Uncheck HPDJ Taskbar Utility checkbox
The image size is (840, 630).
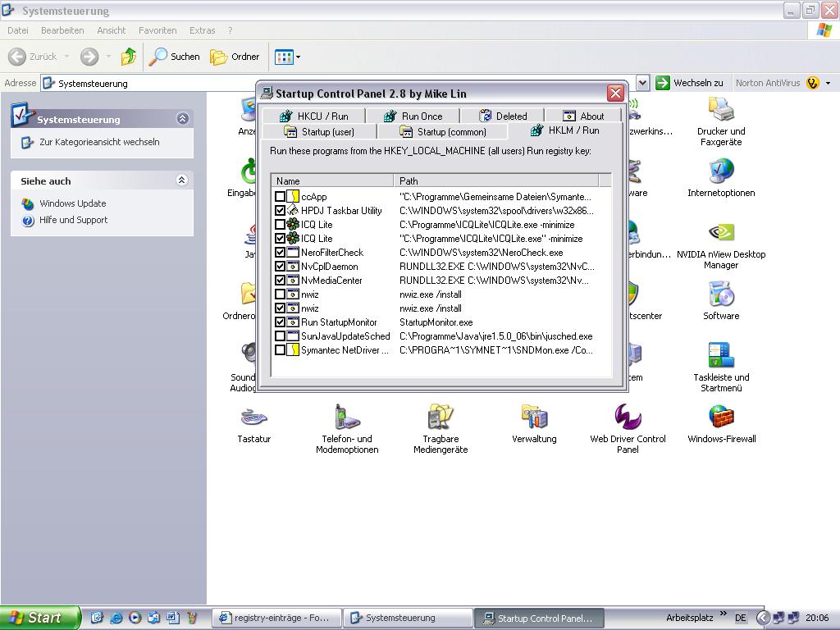280,211
